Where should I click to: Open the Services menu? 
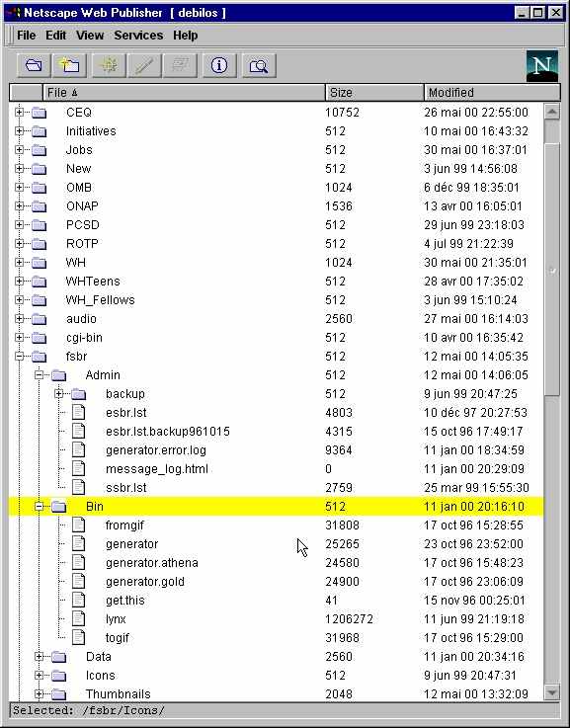(x=138, y=36)
